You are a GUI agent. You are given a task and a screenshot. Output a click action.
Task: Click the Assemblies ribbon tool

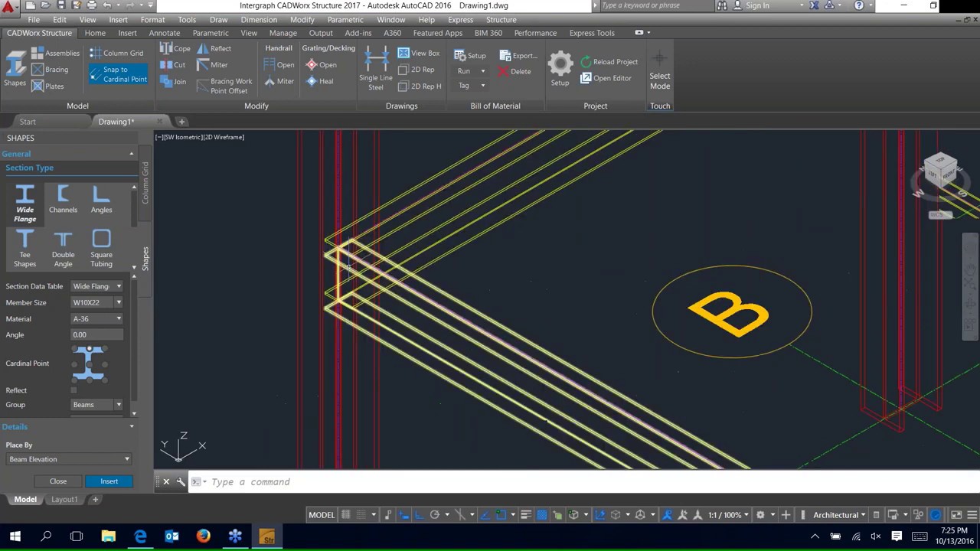coord(55,53)
